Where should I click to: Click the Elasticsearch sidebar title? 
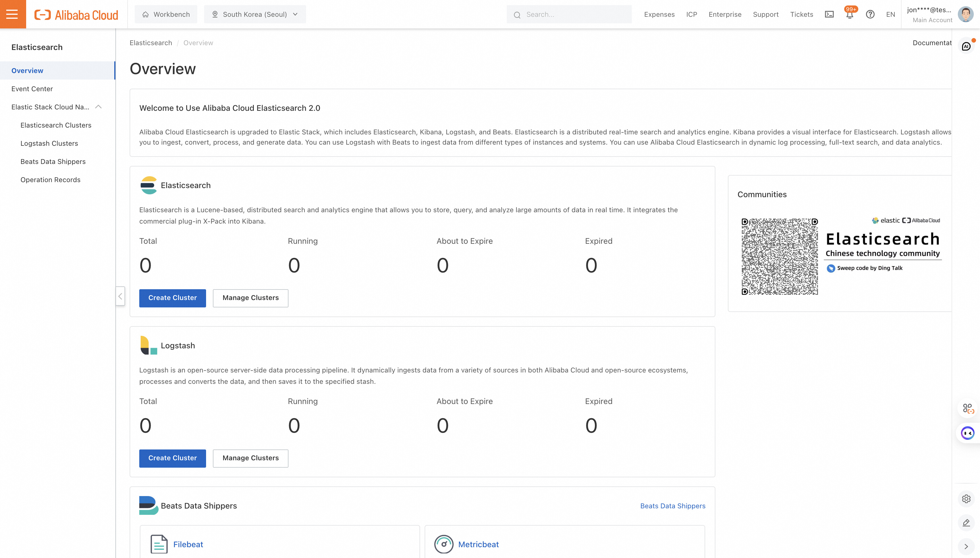click(37, 47)
